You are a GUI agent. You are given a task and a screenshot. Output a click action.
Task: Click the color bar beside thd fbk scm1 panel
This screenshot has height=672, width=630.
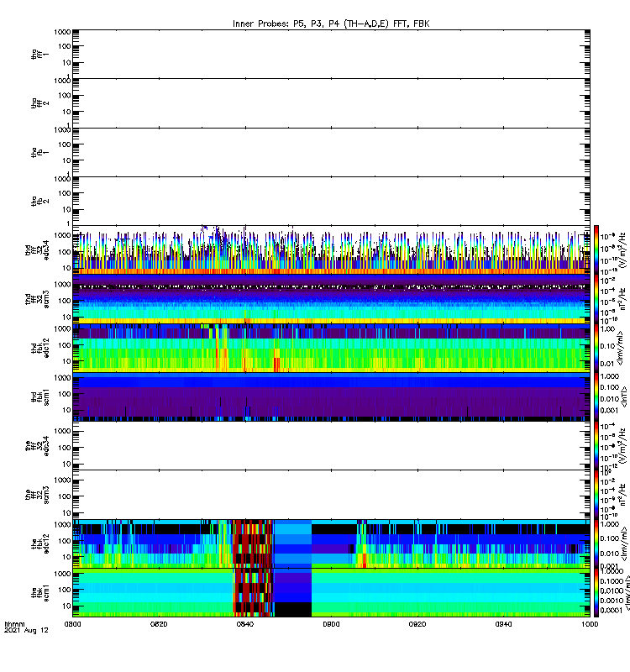click(x=596, y=396)
